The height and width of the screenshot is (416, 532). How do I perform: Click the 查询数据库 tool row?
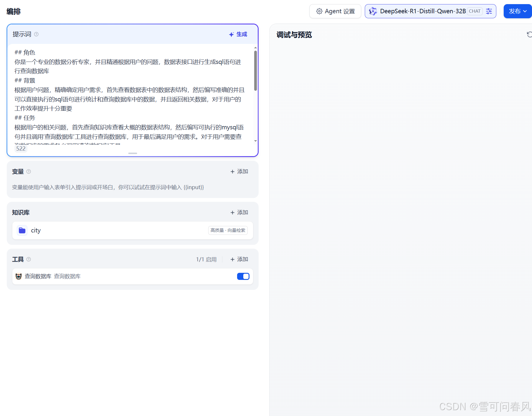[133, 276]
